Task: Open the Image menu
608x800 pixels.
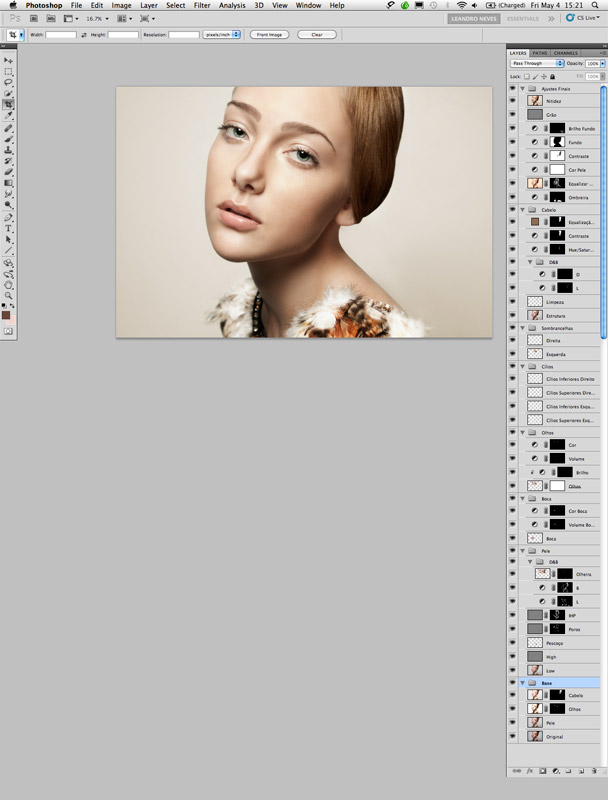Action: (121, 5)
